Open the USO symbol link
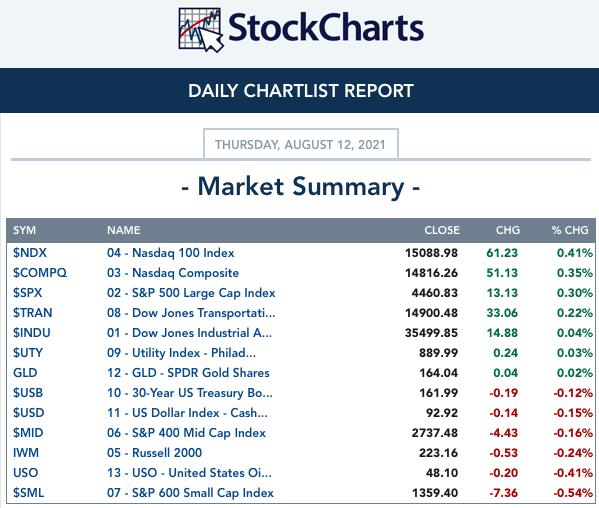 pos(25,473)
